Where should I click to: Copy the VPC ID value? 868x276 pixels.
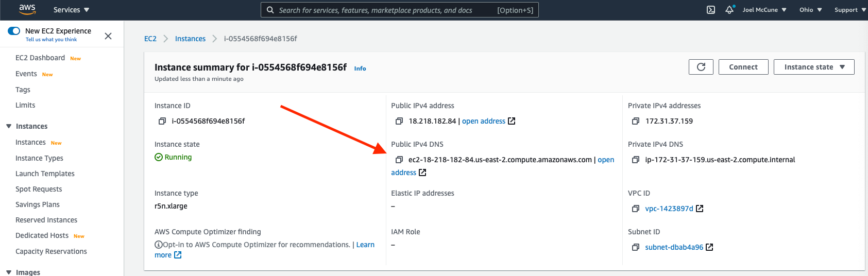tap(636, 209)
